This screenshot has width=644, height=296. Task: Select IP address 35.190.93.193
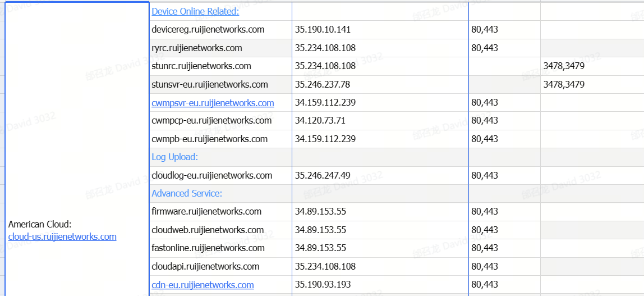point(323,285)
